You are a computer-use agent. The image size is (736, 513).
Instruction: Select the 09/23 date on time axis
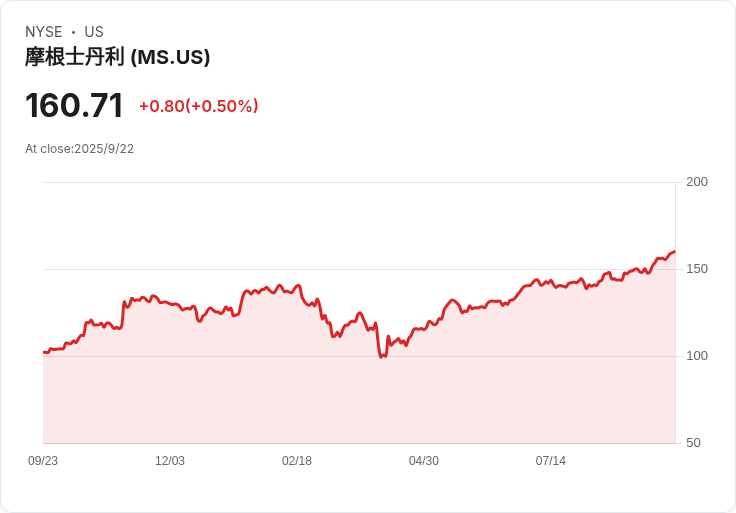coord(43,461)
